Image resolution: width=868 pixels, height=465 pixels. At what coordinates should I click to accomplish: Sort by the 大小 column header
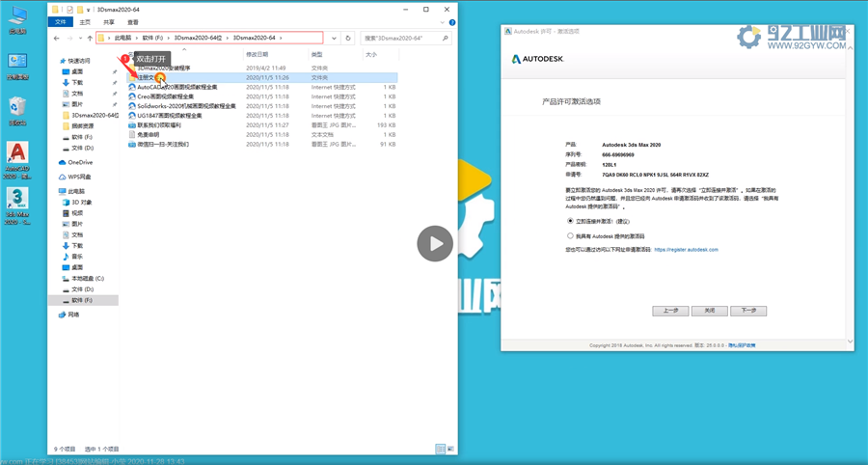click(x=371, y=55)
